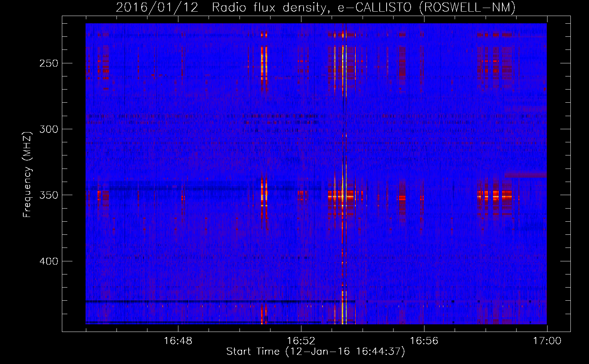Click the 17:00 time tick label
The height and width of the screenshot is (364, 589).
point(547,341)
